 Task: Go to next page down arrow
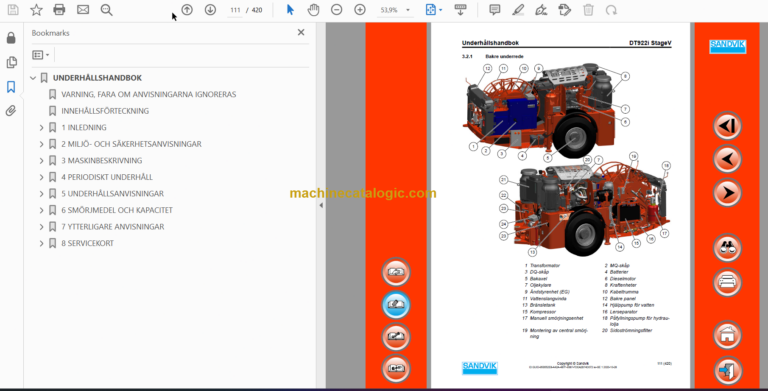[210, 10]
